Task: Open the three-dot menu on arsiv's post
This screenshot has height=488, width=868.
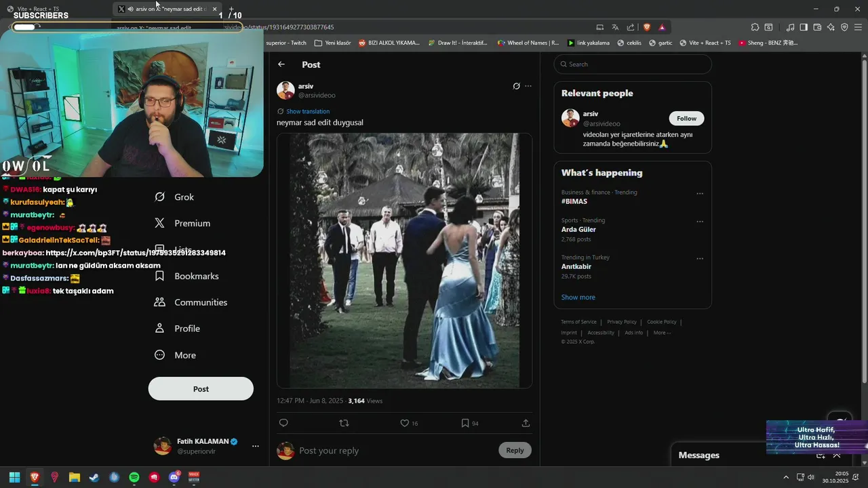Action: point(528,86)
